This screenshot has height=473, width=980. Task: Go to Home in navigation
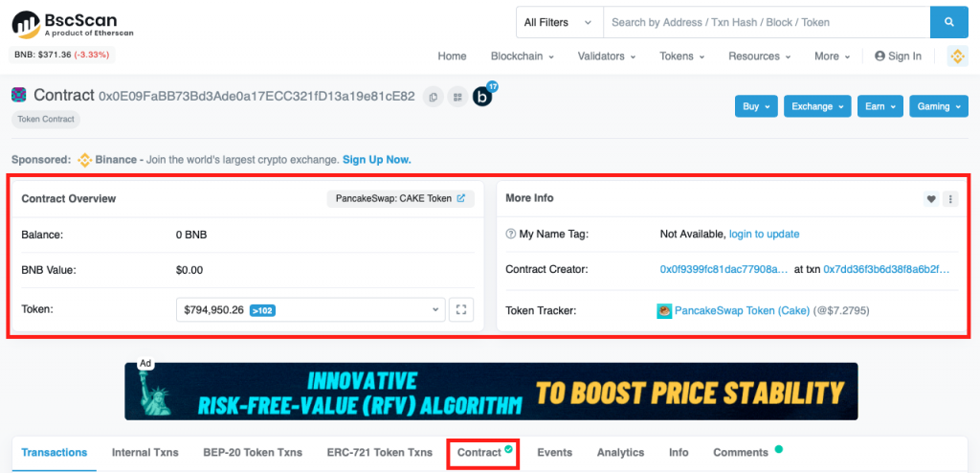coord(452,56)
